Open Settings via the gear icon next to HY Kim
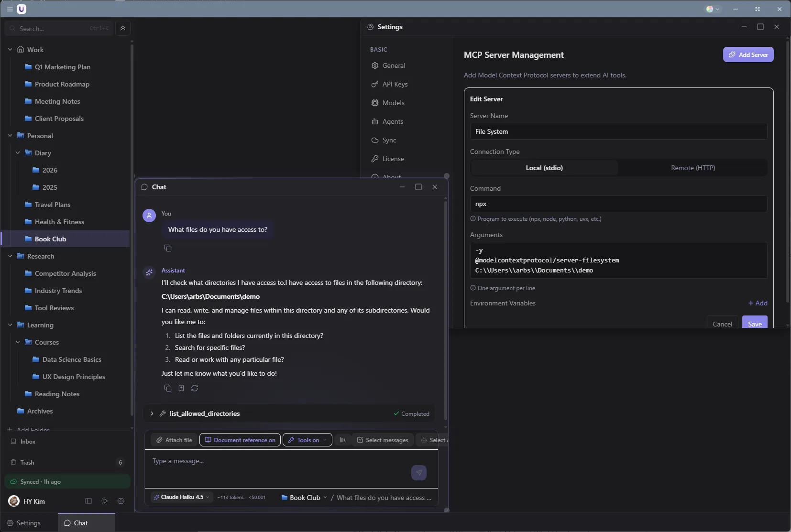The height and width of the screenshot is (532, 791). pyautogui.click(x=121, y=501)
